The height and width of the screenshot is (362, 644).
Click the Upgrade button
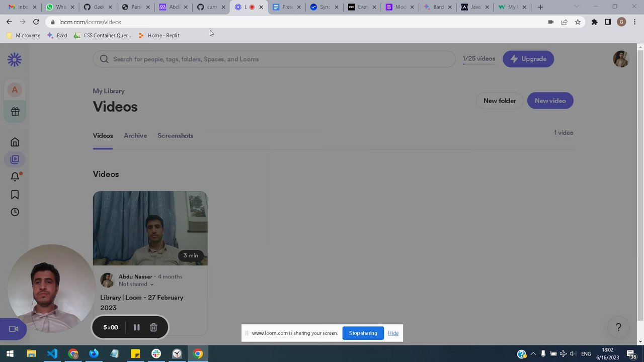[x=528, y=59]
